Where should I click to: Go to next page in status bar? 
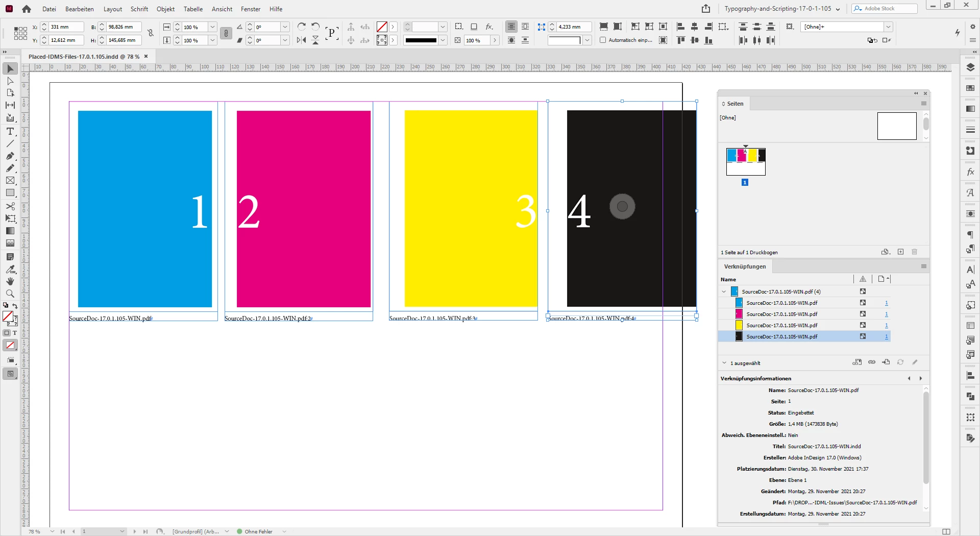pos(135,531)
